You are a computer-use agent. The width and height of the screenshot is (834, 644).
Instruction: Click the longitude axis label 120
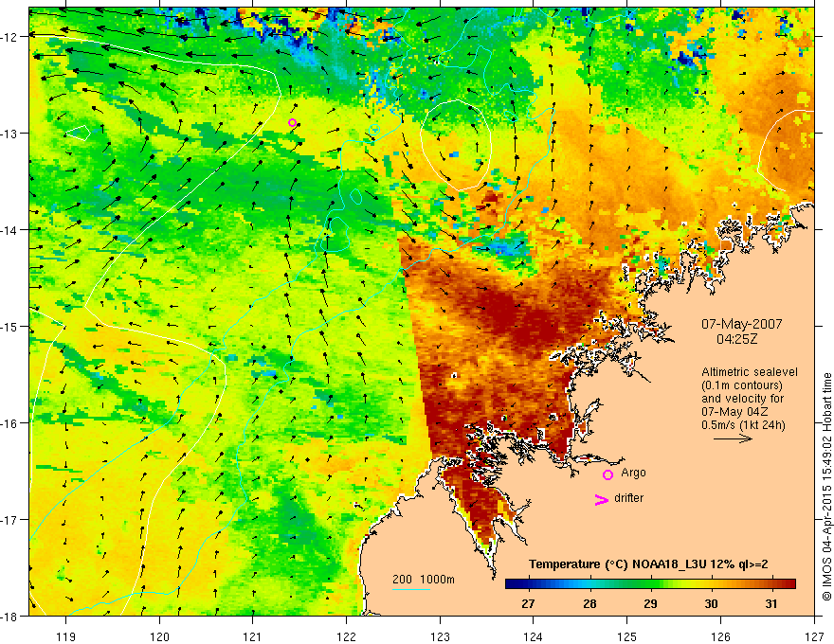click(x=159, y=636)
